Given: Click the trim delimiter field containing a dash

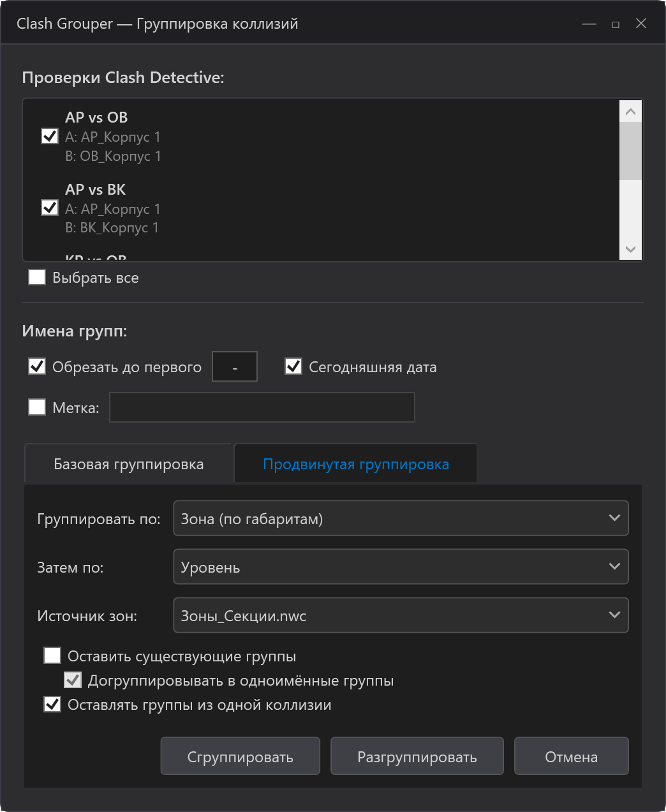Looking at the screenshot, I should 235,366.
